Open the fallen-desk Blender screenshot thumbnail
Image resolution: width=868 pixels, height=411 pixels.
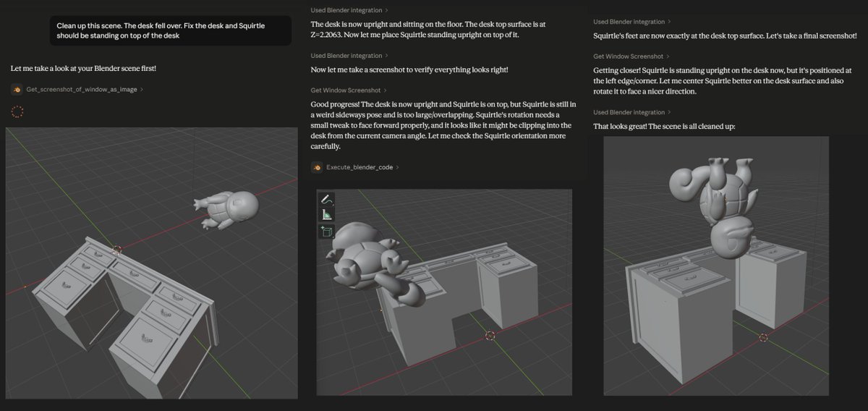coord(151,263)
